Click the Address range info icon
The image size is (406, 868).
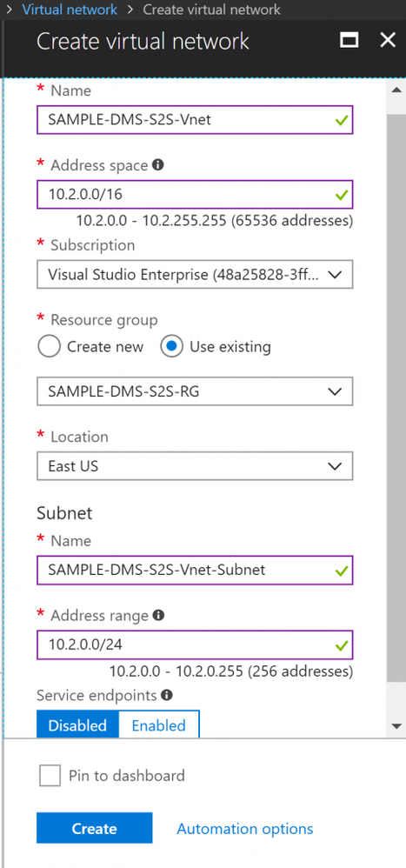[159, 615]
